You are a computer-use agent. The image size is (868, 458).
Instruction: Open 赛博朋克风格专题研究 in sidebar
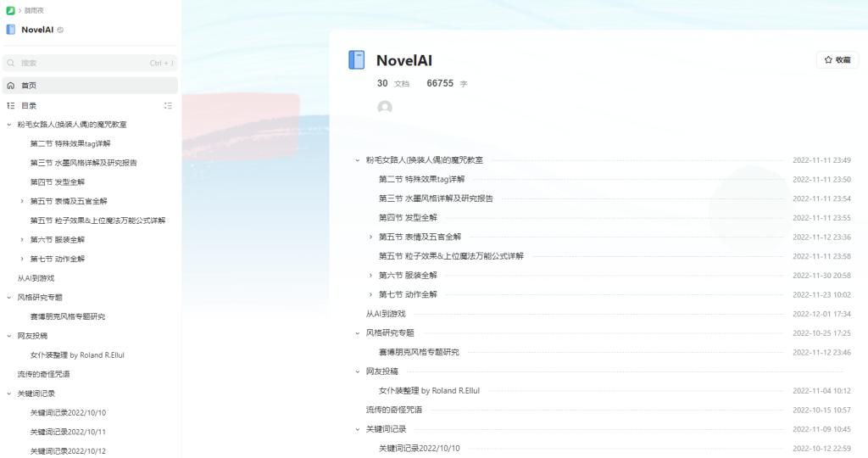coord(68,316)
